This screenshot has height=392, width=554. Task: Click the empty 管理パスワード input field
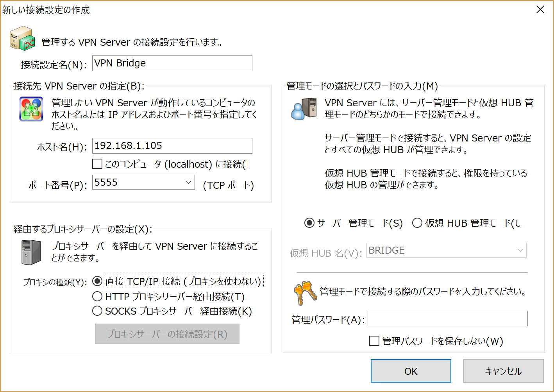(x=447, y=319)
